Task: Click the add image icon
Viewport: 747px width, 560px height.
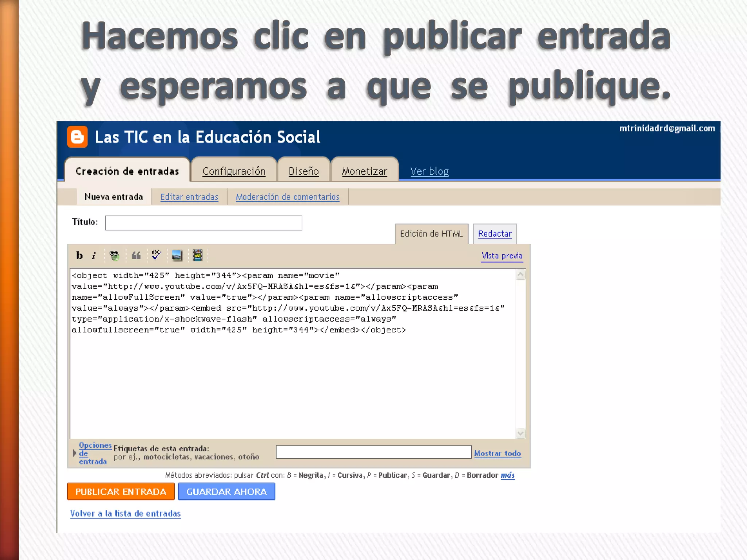Action: [177, 256]
